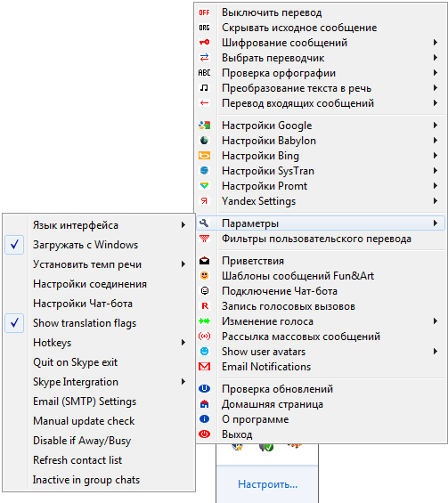
Task: Click the envelope icon for Приветствия
Action: 205,261
